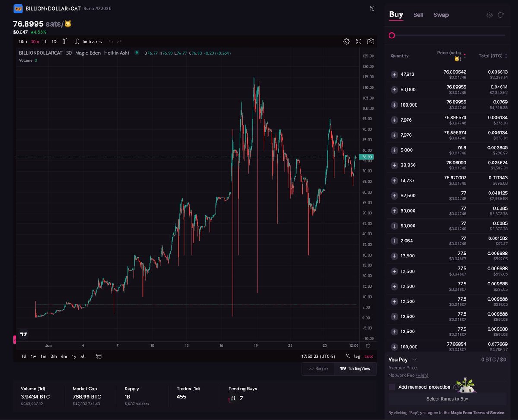The height and width of the screenshot is (420, 518).
Task: Click the Quantity column header
Action: (x=399, y=56)
